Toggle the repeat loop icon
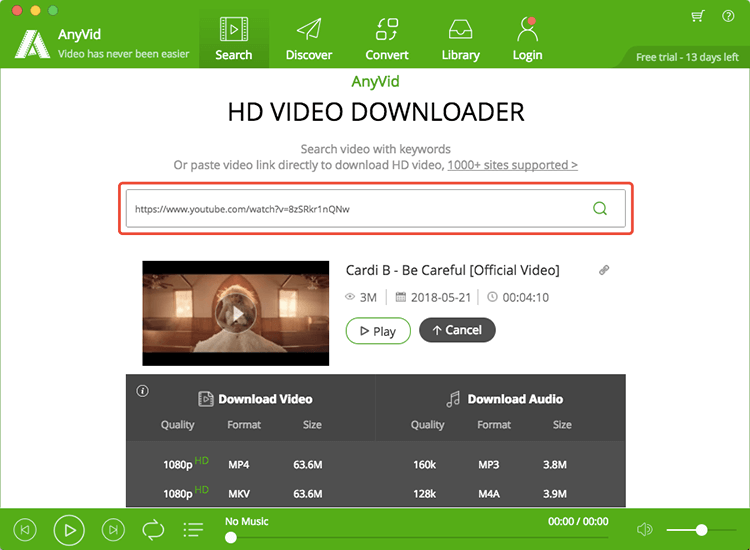Viewport: 750px width, 550px height. pos(153,530)
